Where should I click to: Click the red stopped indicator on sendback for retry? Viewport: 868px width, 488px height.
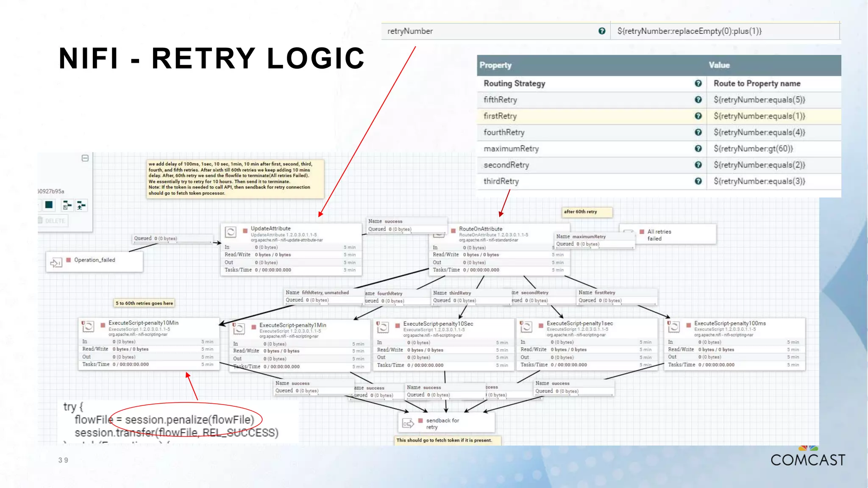[420, 421]
